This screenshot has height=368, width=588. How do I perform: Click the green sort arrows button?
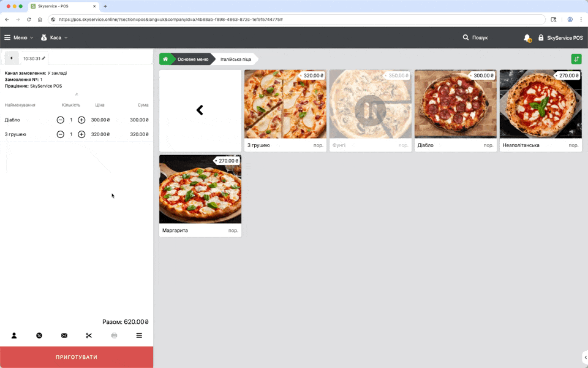576,59
